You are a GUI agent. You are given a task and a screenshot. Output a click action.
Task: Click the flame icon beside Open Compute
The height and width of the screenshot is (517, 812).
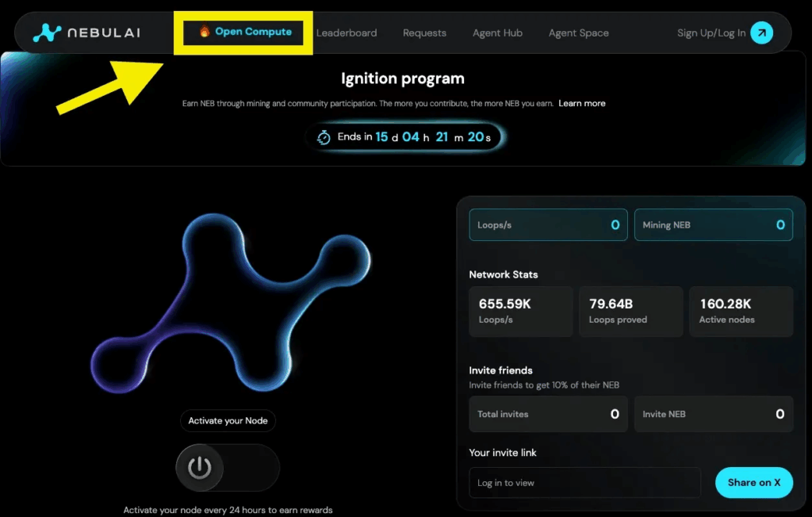(205, 32)
